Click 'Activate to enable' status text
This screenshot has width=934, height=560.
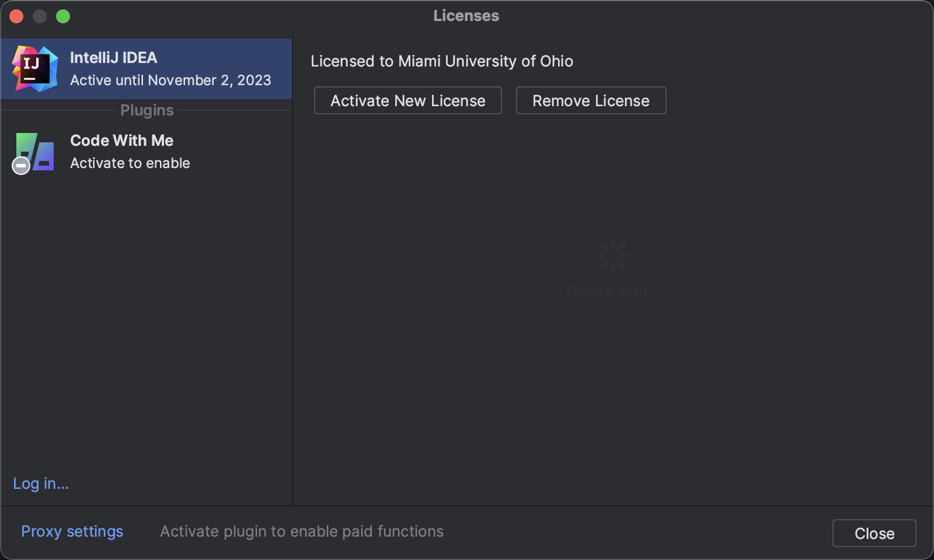(x=130, y=163)
